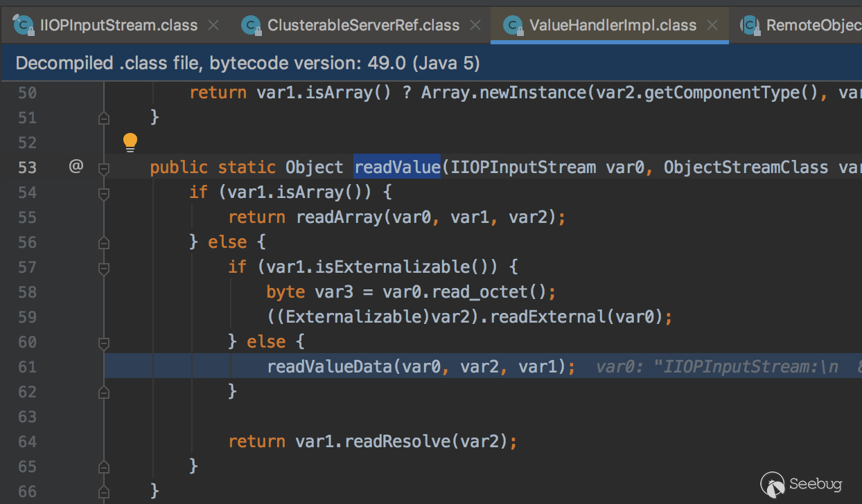
Task: Click line number 53 in the gutter
Action: (x=27, y=168)
